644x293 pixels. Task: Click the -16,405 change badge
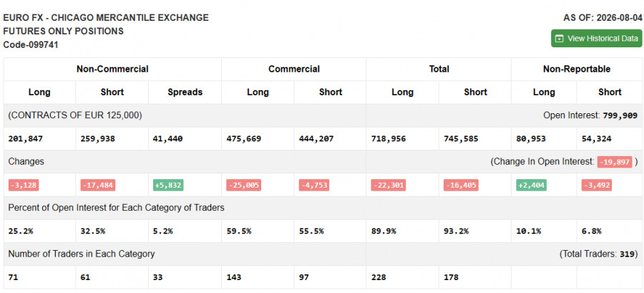(x=461, y=186)
